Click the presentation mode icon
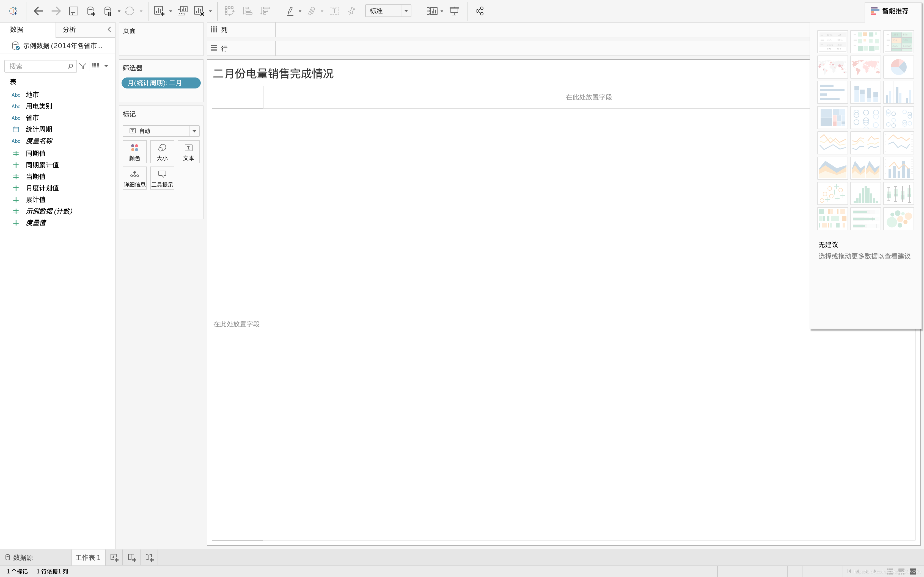Viewport: 924px width, 577px height. 454,11
